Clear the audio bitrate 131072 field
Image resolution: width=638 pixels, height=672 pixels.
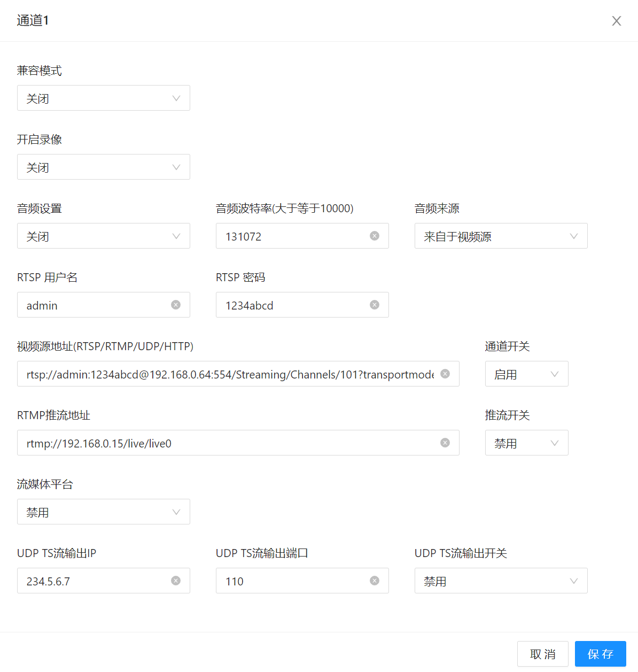point(375,236)
